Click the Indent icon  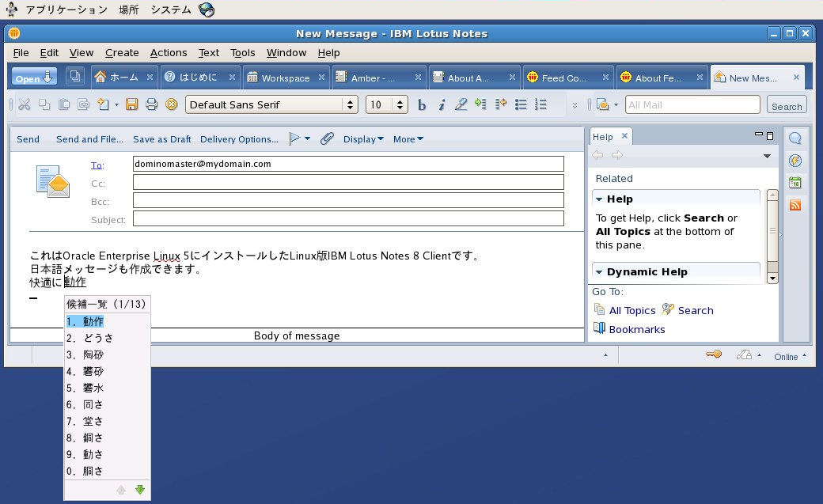tap(480, 104)
